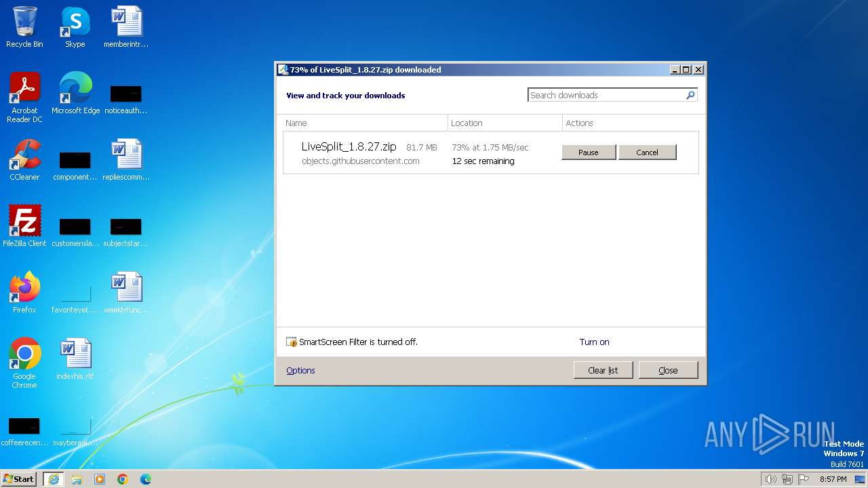Click '12 sec remaining' status text
The width and height of the screenshot is (868, 488).
tap(483, 161)
